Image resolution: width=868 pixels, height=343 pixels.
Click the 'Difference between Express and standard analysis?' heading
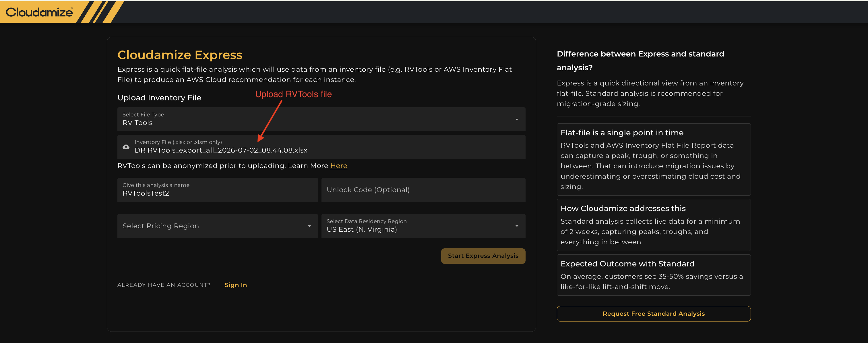640,61
